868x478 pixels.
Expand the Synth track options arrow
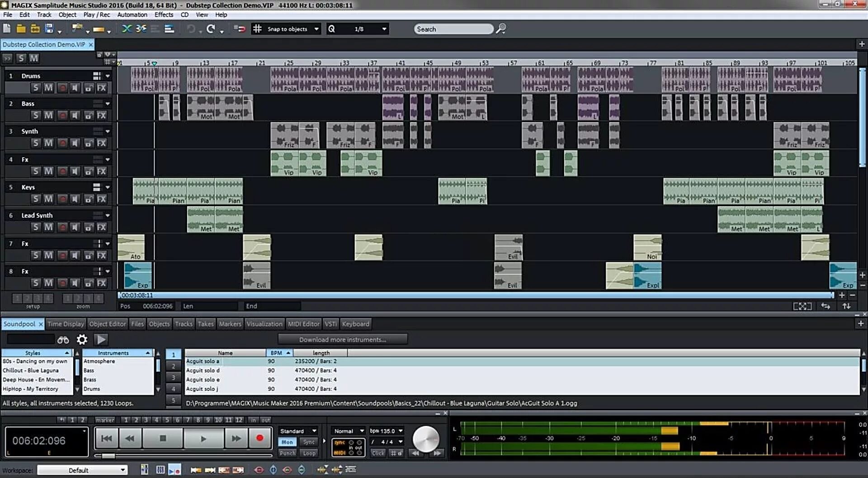tap(108, 132)
